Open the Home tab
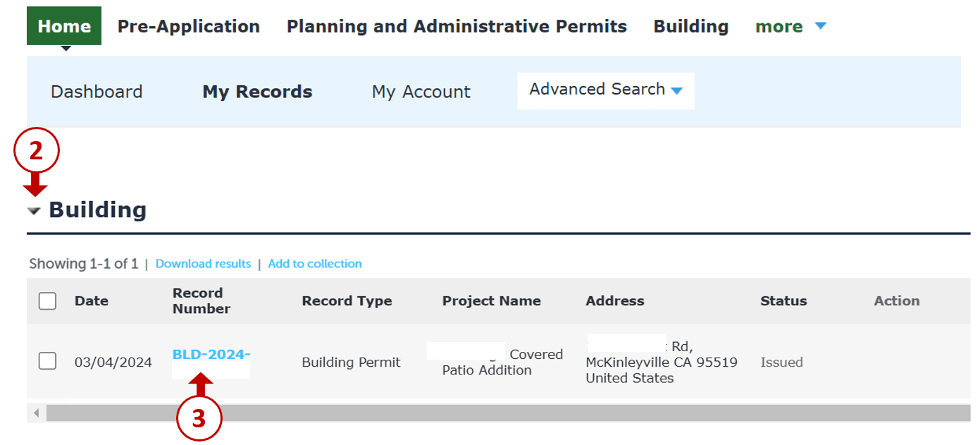 coord(64,27)
